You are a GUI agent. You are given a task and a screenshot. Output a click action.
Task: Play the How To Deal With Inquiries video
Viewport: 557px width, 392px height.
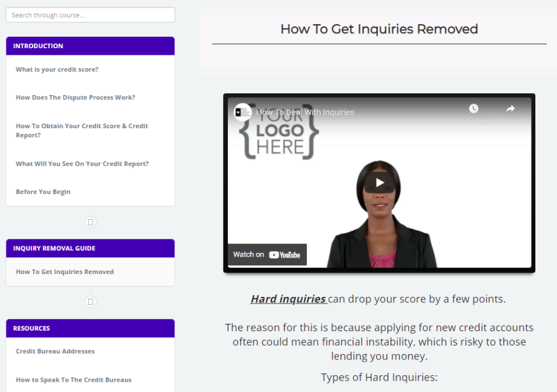379,182
